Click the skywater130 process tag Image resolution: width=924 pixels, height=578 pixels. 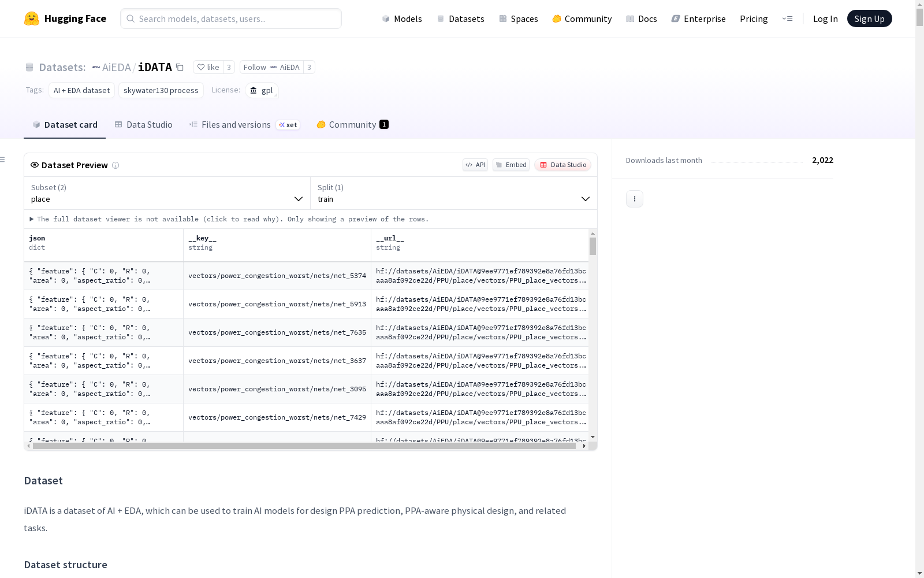pyautogui.click(x=161, y=90)
